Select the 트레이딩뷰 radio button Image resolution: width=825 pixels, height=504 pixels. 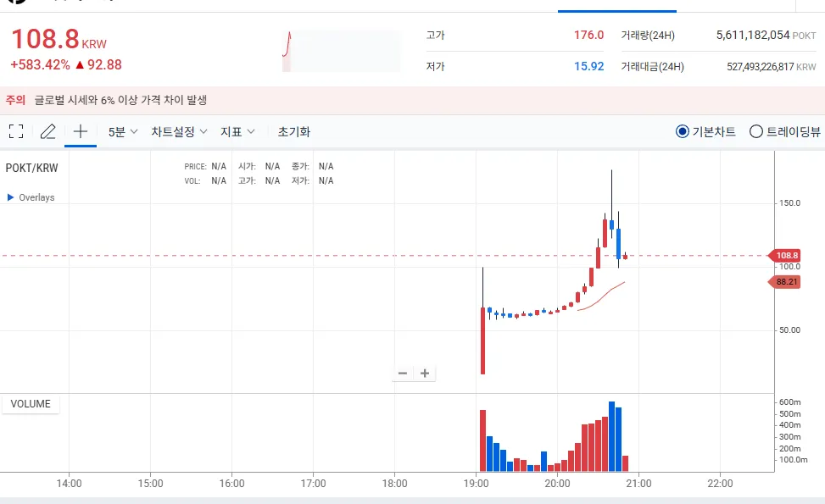[756, 131]
